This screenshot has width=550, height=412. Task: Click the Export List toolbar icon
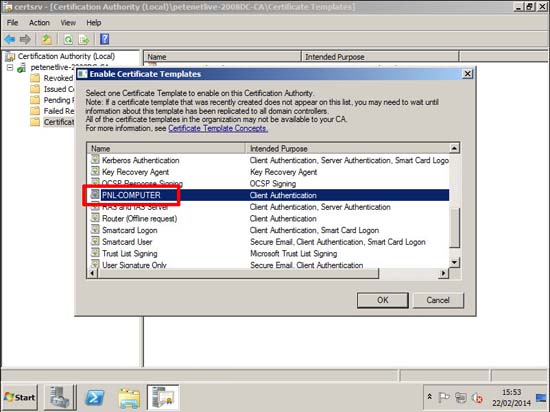(84, 39)
